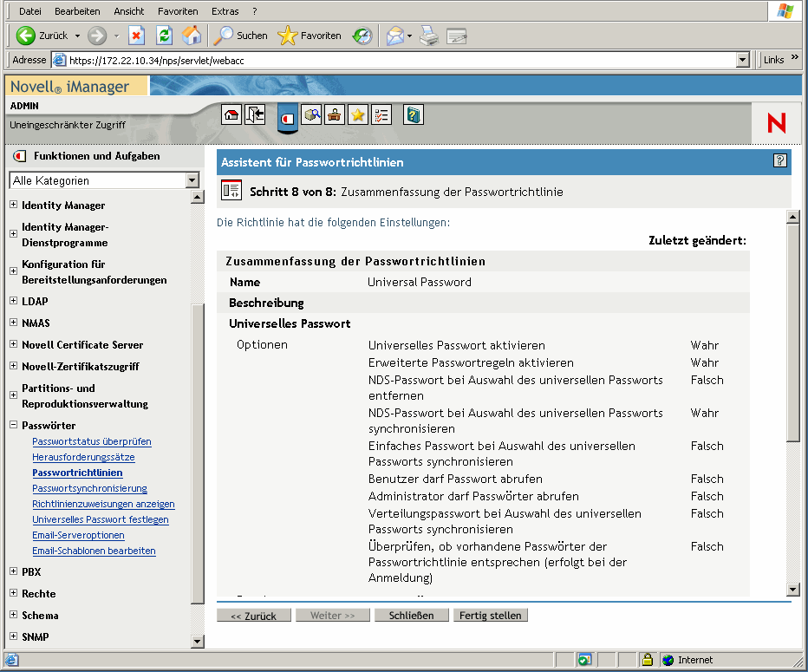The width and height of the screenshot is (808, 672).
Task: Click the summary pane scroll down arrow
Action: [792, 589]
